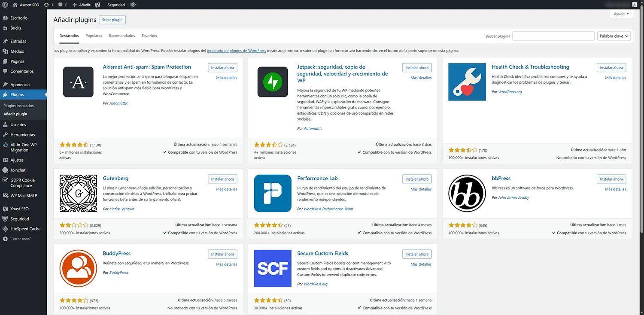Click the BuddyPress people logo
The height and width of the screenshot is (315, 644).
[x=78, y=268]
